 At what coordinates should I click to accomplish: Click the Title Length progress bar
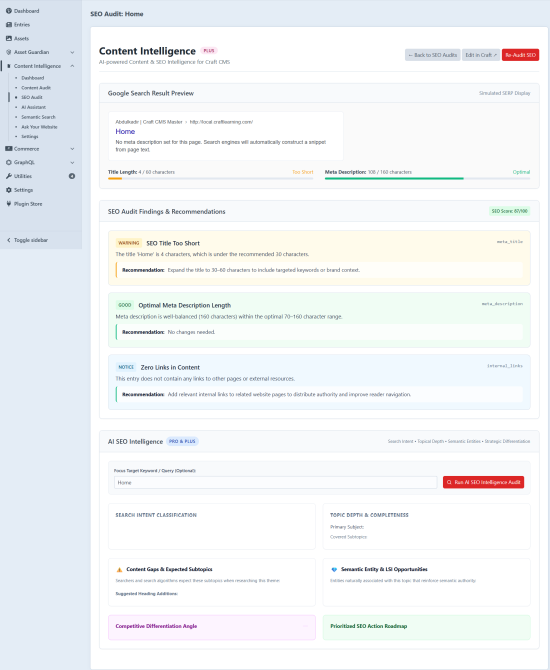click(210, 179)
